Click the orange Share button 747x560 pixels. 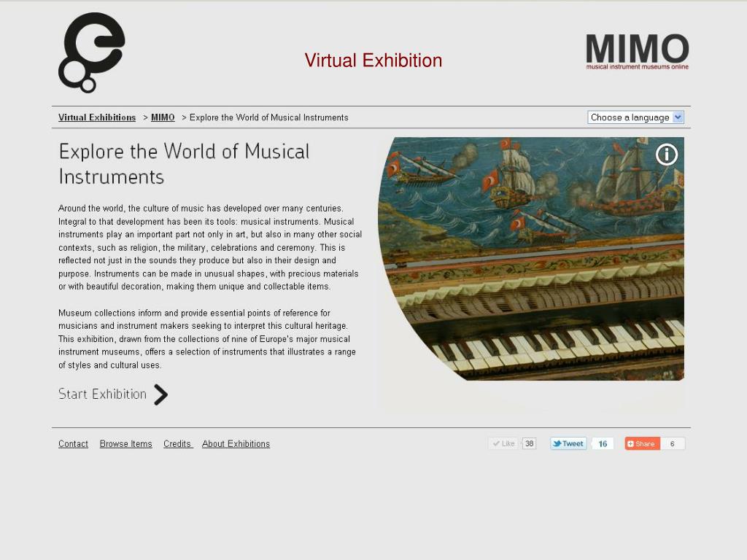point(642,443)
